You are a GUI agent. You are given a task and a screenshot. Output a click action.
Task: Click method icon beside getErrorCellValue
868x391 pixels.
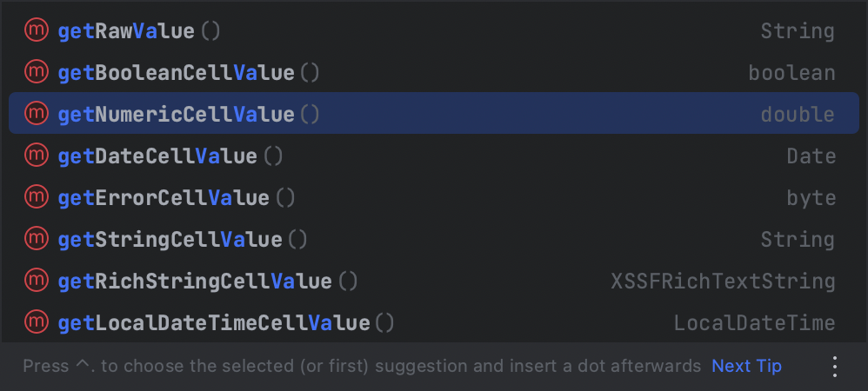36,198
